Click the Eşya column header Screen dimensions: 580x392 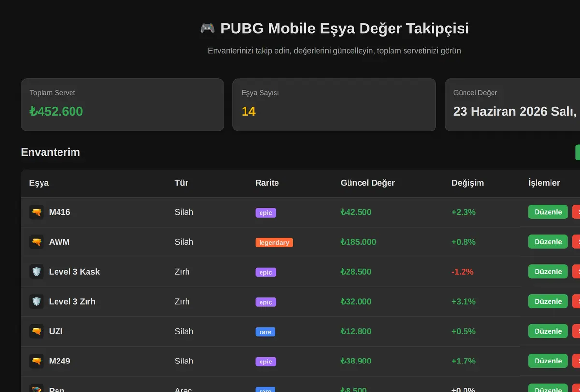[39, 183]
